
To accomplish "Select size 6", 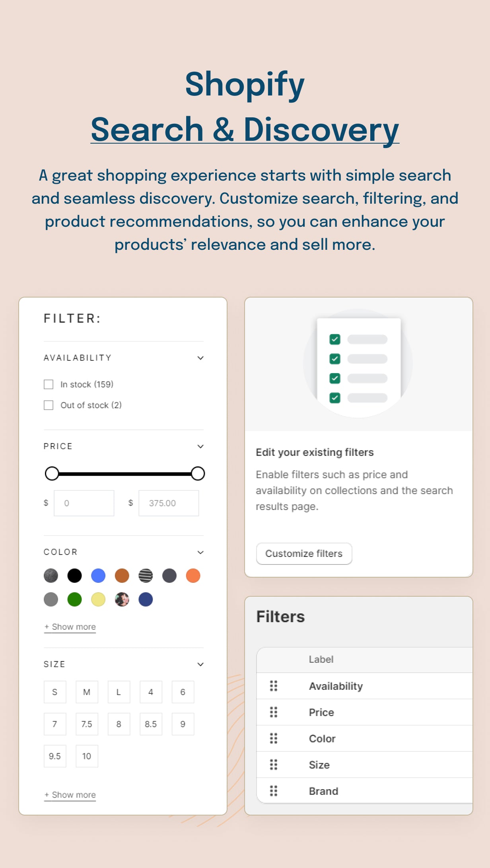I will 183,692.
